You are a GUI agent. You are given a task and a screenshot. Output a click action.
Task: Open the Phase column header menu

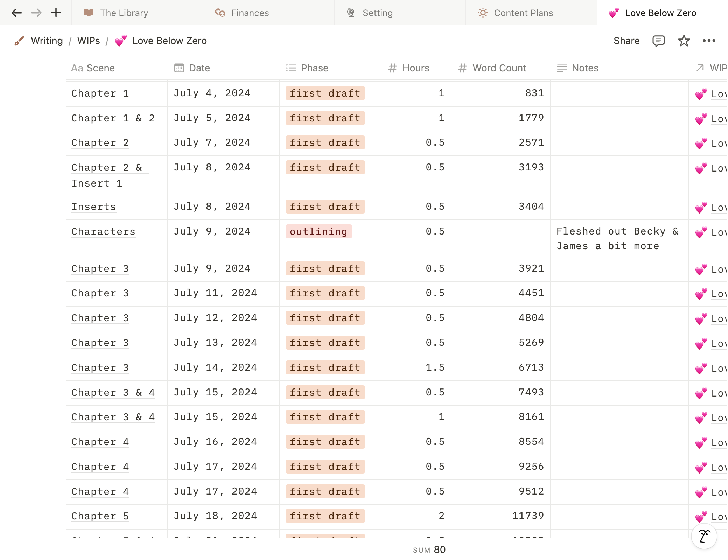314,68
